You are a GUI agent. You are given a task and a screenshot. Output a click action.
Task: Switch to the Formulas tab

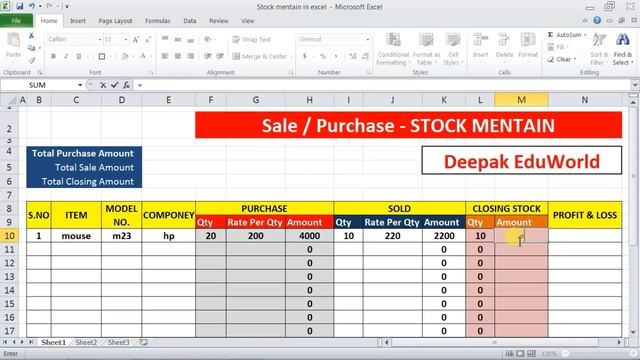tap(158, 21)
